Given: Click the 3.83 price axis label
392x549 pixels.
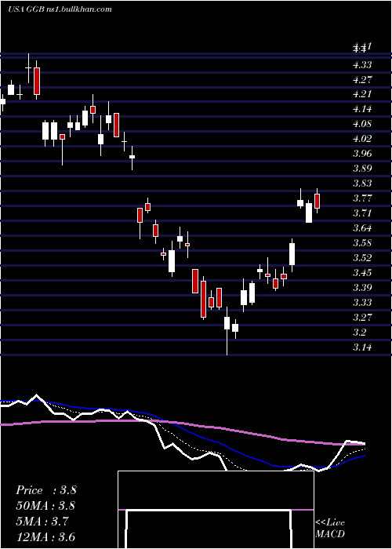Looking at the screenshot, I should point(362,184).
